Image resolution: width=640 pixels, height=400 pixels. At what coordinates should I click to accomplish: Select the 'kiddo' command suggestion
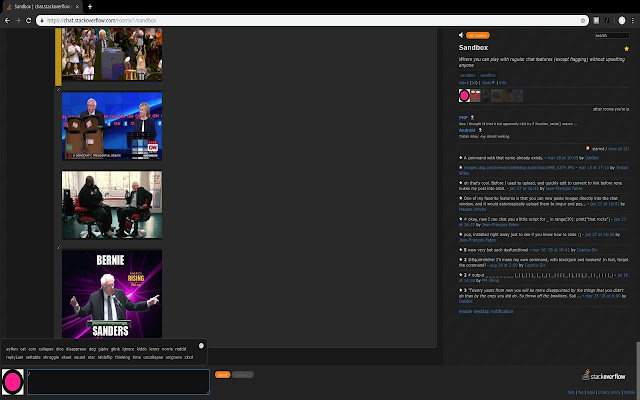tap(142, 349)
